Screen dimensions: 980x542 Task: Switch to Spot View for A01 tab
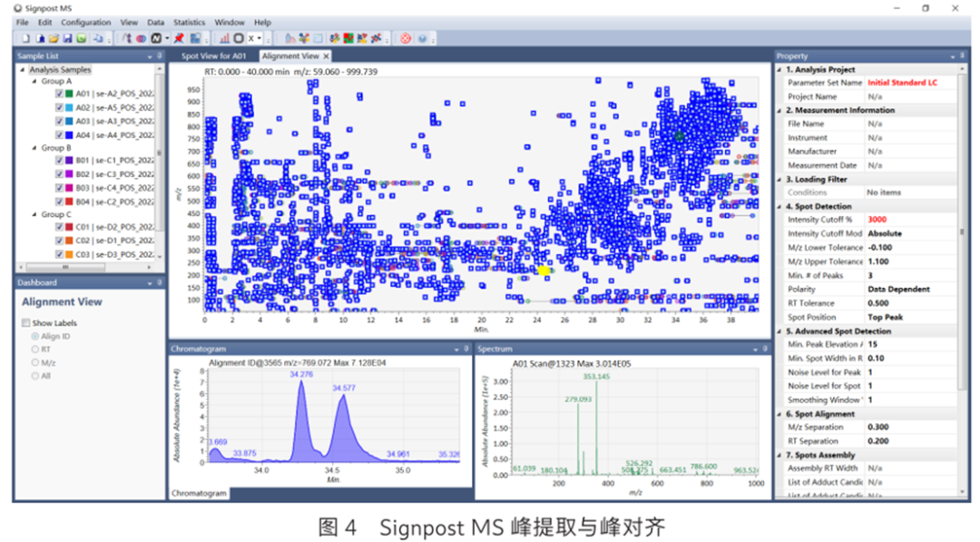click(214, 56)
